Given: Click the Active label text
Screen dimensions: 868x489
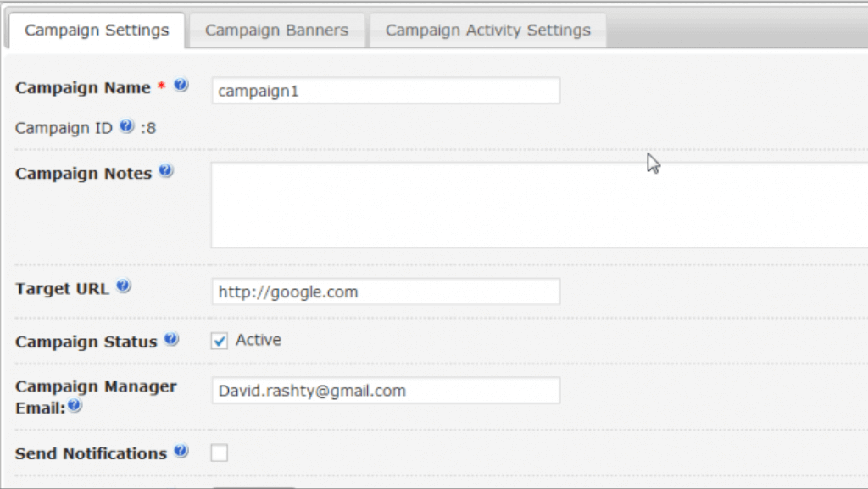Looking at the screenshot, I should [259, 340].
